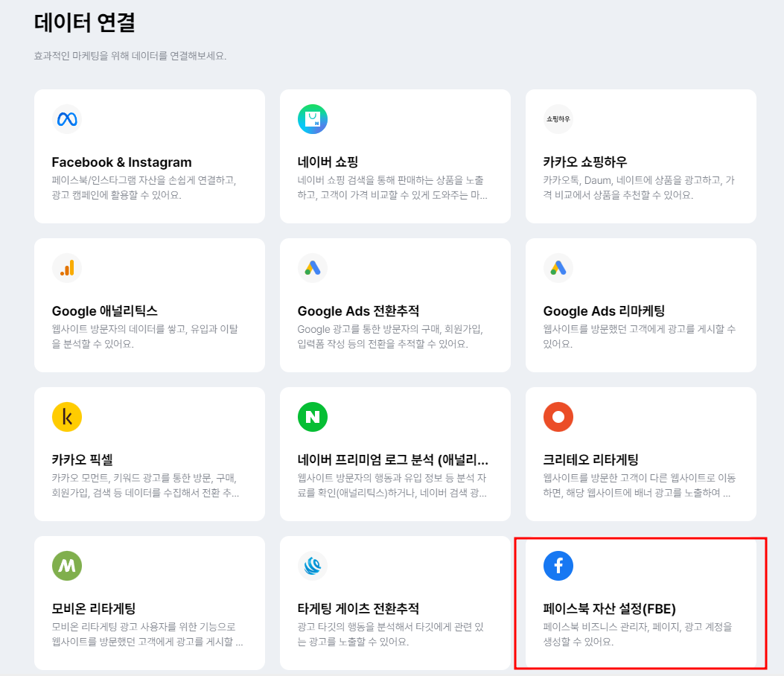Open the 네이버 프리미엄 로그 분석 card
Screen dimensions: 784x676
pos(395,454)
